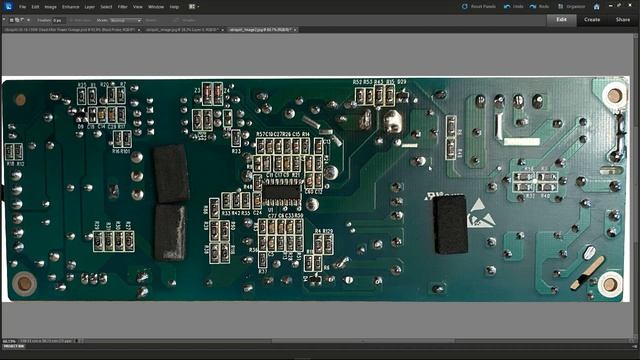640x360 pixels.
Task: Open the Organizer
Action: click(x=571, y=7)
